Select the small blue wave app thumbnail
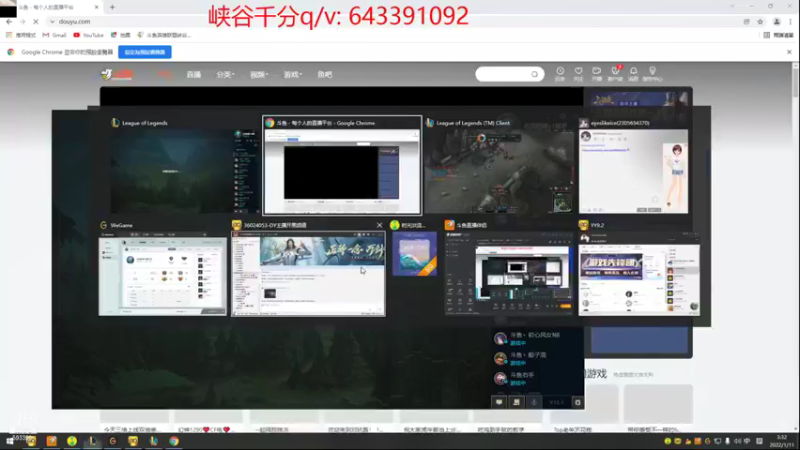 (x=414, y=254)
